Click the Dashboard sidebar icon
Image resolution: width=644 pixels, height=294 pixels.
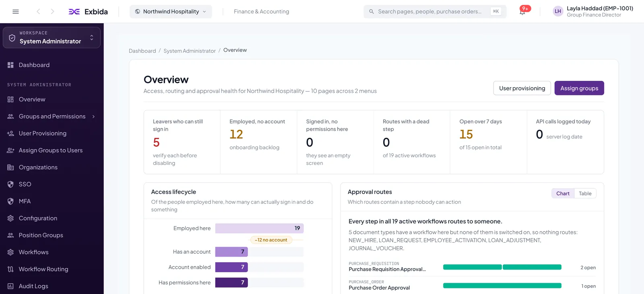point(10,65)
